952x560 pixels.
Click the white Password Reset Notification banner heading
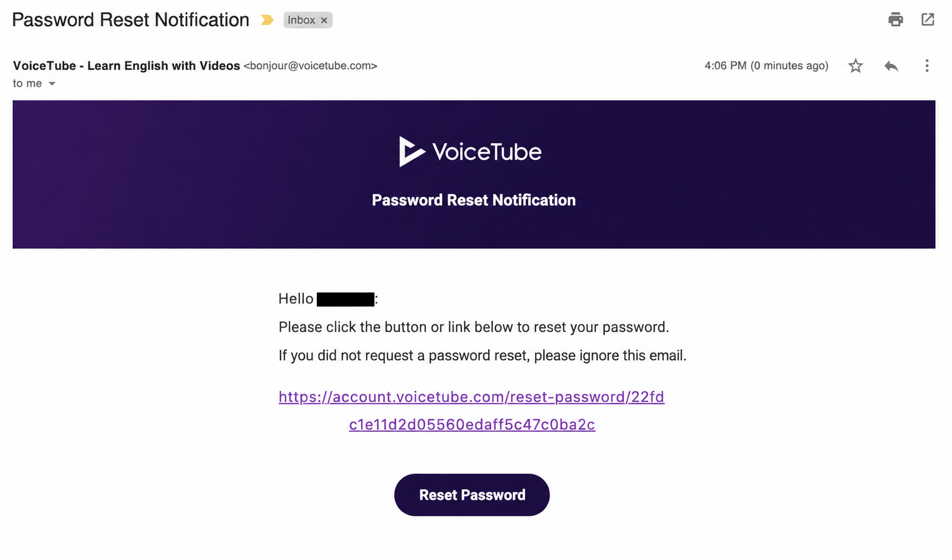[x=473, y=200]
